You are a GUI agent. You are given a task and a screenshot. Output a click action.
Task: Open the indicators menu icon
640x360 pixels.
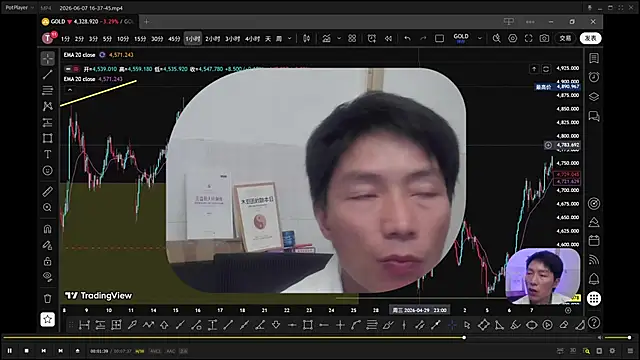point(327,38)
